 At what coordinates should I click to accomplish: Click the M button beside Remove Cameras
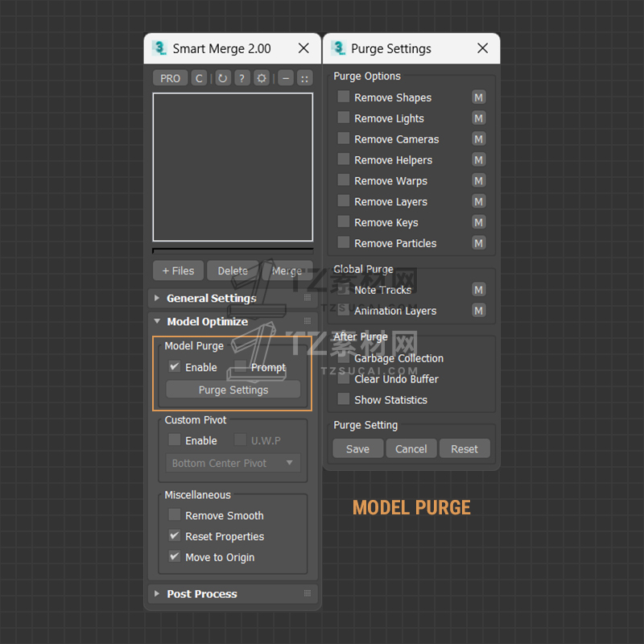478,139
